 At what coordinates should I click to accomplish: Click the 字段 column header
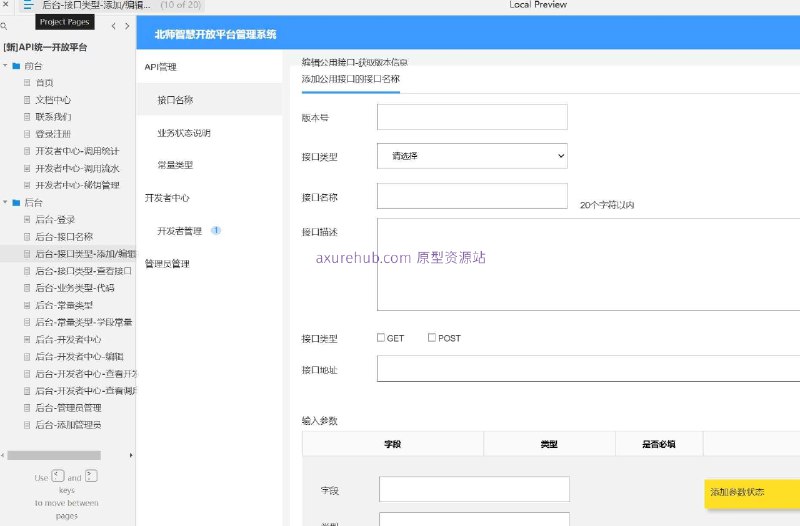pyautogui.click(x=392, y=444)
